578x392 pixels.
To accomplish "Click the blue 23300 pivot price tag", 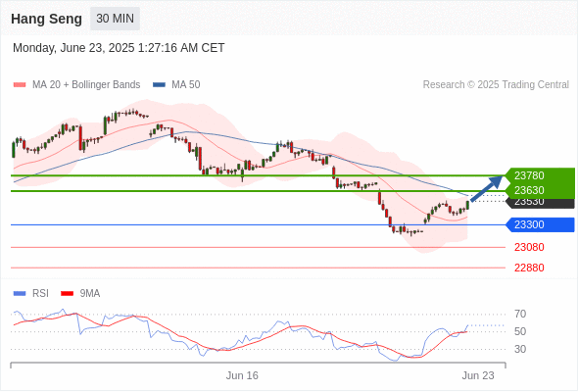I will click(540, 224).
